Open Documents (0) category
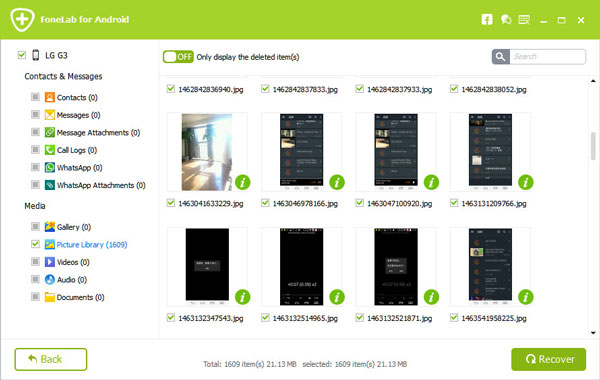The height and width of the screenshot is (380, 600). coord(80,297)
